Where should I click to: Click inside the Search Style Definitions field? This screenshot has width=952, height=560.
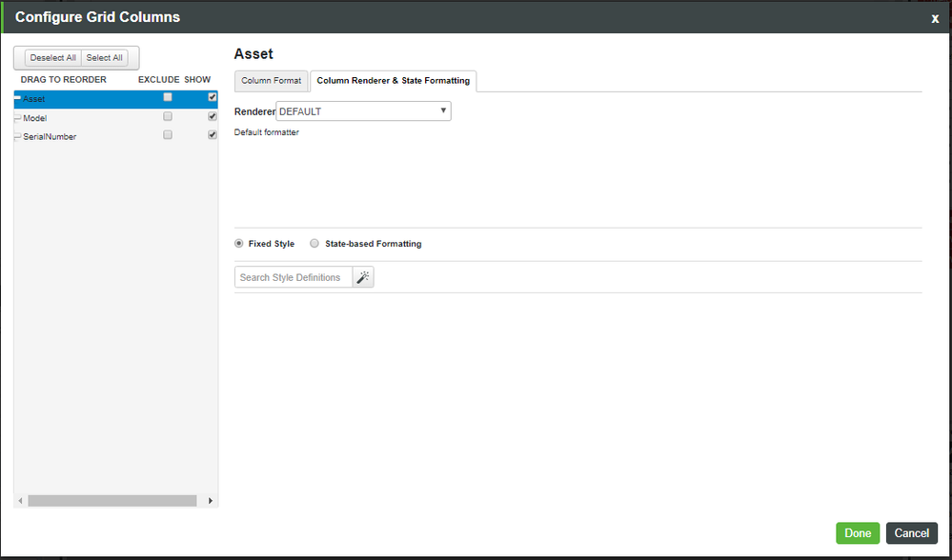tap(291, 276)
